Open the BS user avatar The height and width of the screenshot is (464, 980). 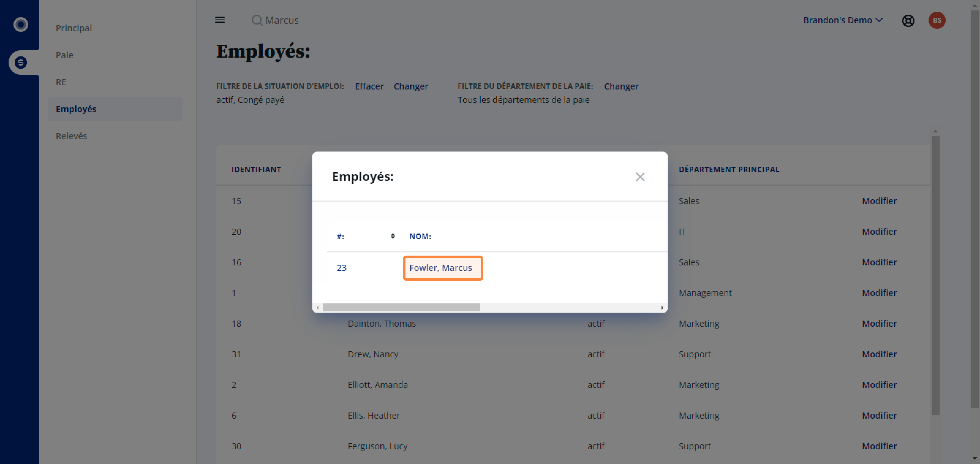click(x=937, y=20)
